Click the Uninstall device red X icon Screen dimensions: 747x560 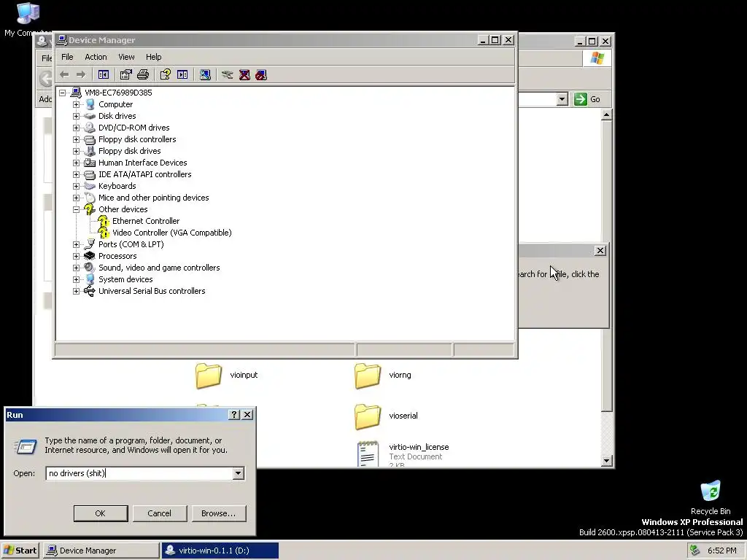(x=244, y=75)
